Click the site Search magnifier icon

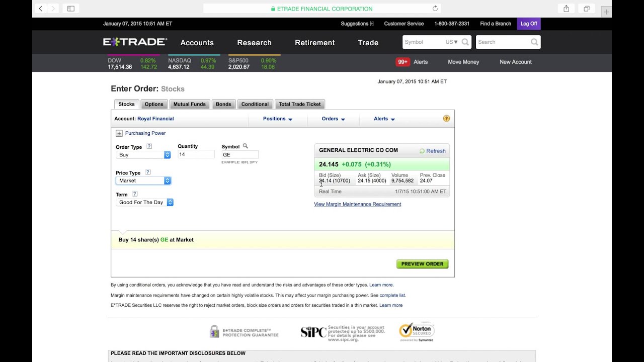pyautogui.click(x=534, y=42)
